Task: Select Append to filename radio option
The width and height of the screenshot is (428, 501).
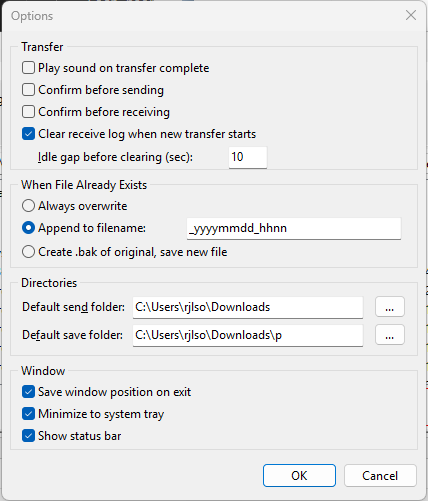Action: [x=28, y=228]
